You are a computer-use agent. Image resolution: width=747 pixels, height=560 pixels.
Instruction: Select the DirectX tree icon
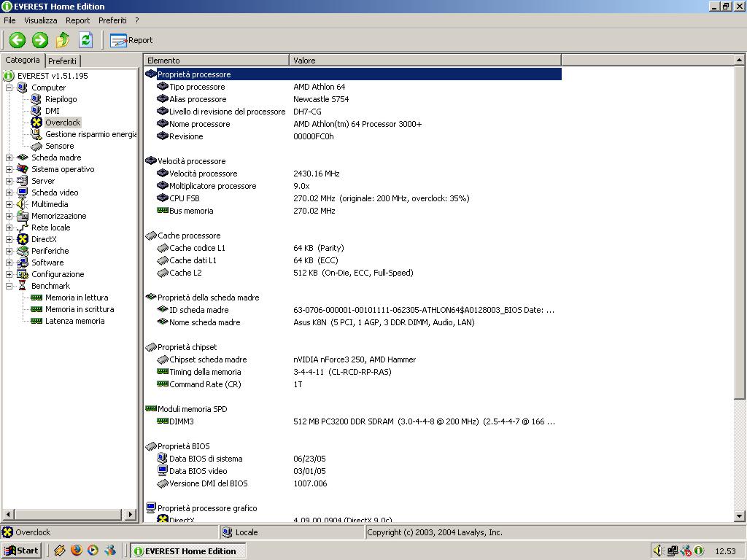[23, 239]
